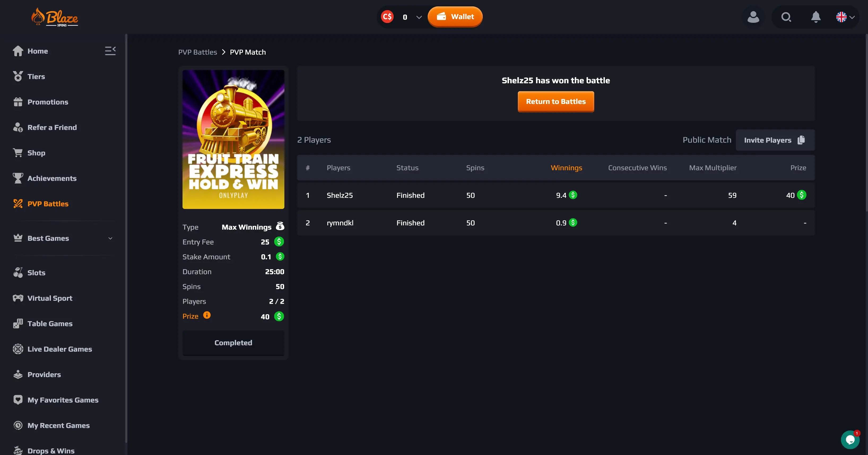This screenshot has height=455, width=868.
Task: Click the Blaze Spins logo
Action: [55, 17]
